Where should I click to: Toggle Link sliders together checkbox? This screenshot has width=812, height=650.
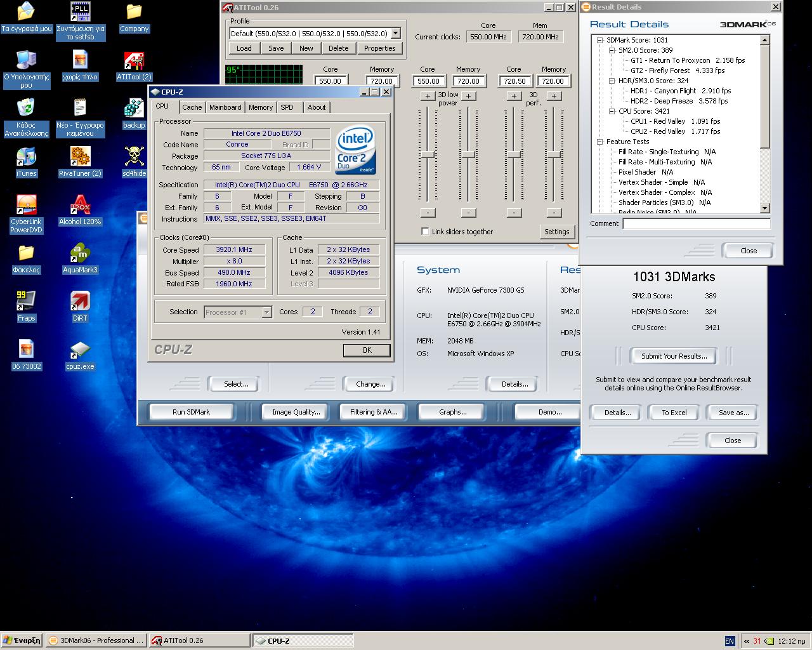pos(425,232)
